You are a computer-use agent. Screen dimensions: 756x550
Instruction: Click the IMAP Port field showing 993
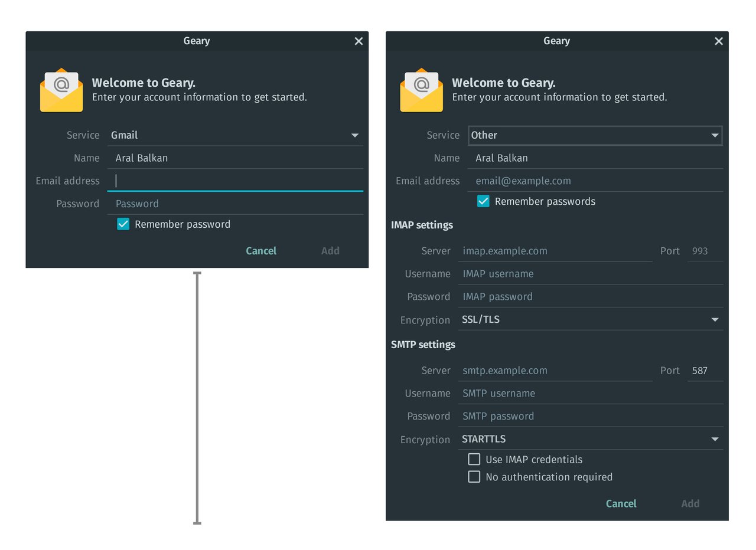coord(705,251)
